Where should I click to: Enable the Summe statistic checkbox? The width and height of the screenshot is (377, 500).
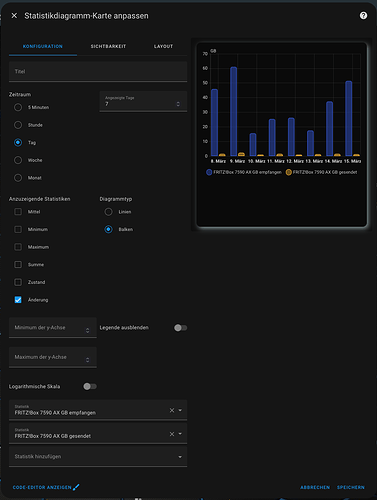pos(18,265)
